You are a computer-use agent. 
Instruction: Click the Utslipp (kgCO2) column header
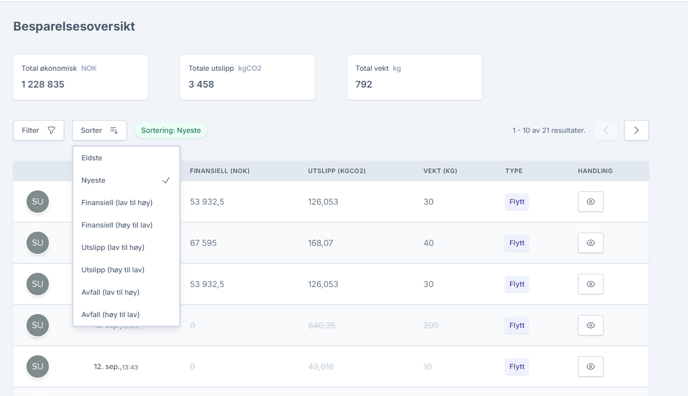pyautogui.click(x=337, y=171)
